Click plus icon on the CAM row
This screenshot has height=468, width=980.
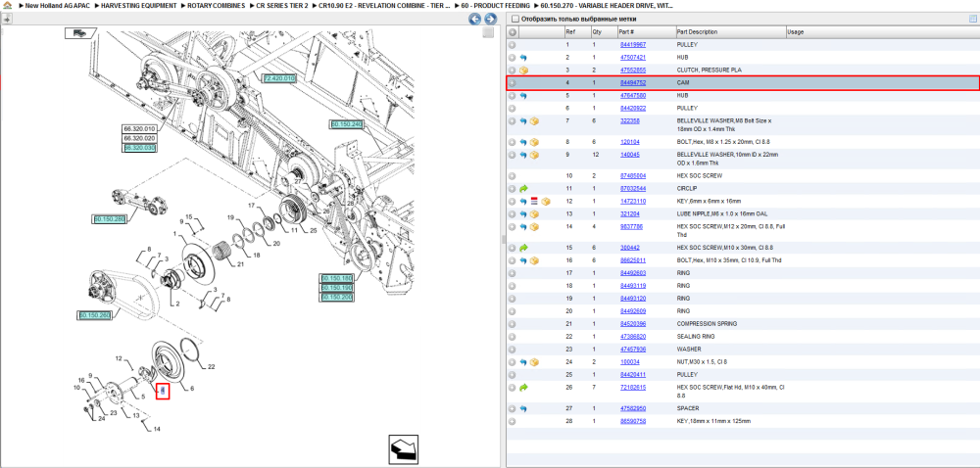(512, 83)
